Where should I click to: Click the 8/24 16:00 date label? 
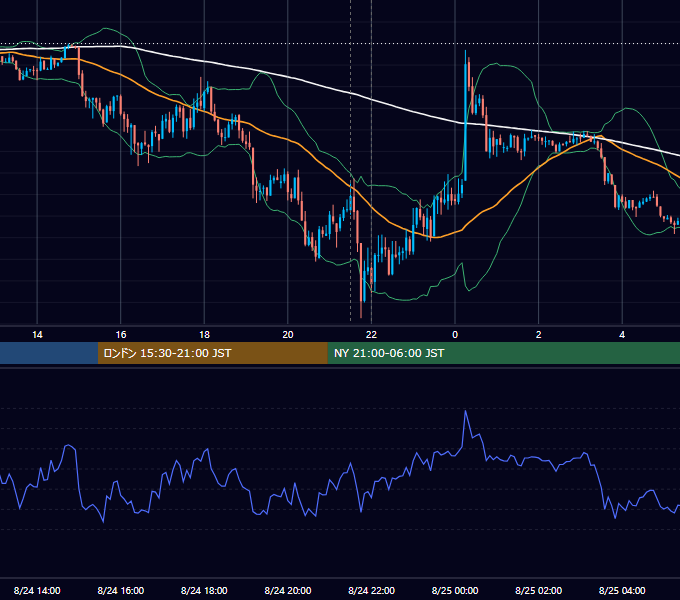tap(121, 590)
